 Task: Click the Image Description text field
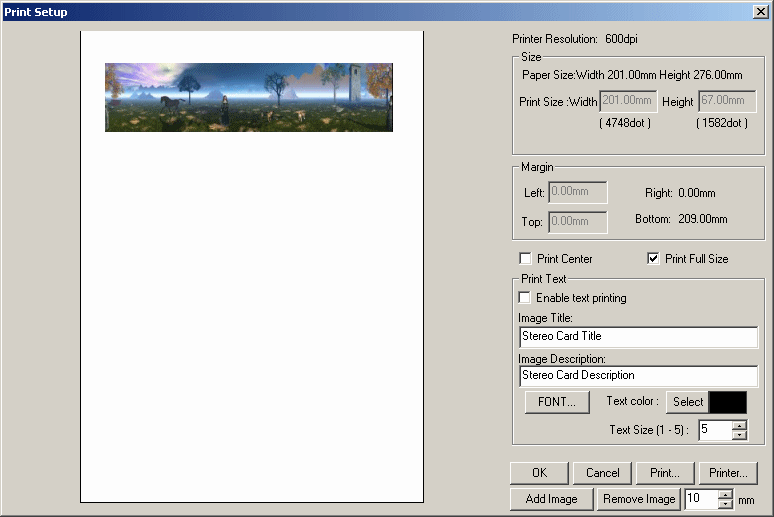[x=638, y=376]
